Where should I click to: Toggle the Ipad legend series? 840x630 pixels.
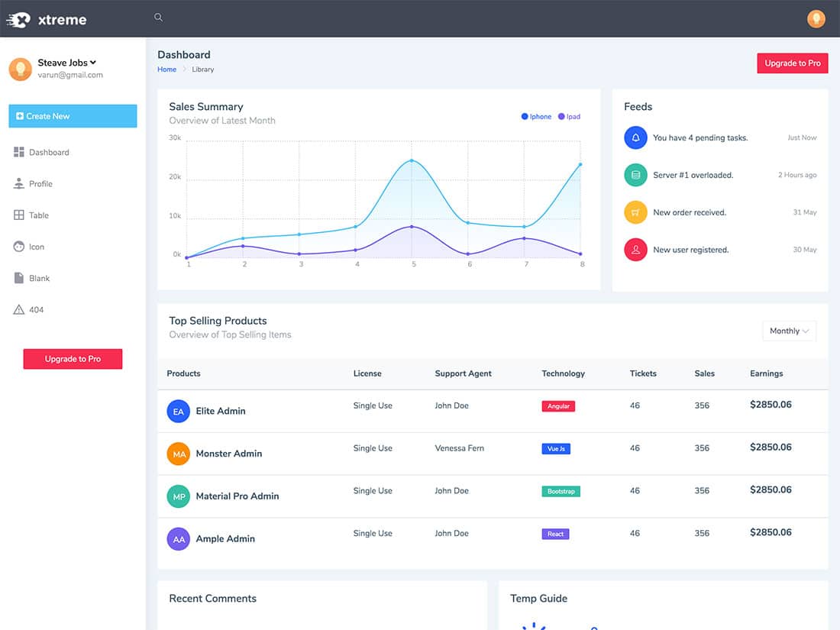pos(569,116)
